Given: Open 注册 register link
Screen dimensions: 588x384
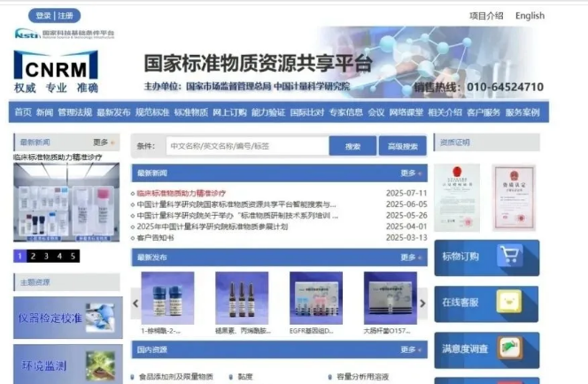Looking at the screenshot, I should pos(66,16).
